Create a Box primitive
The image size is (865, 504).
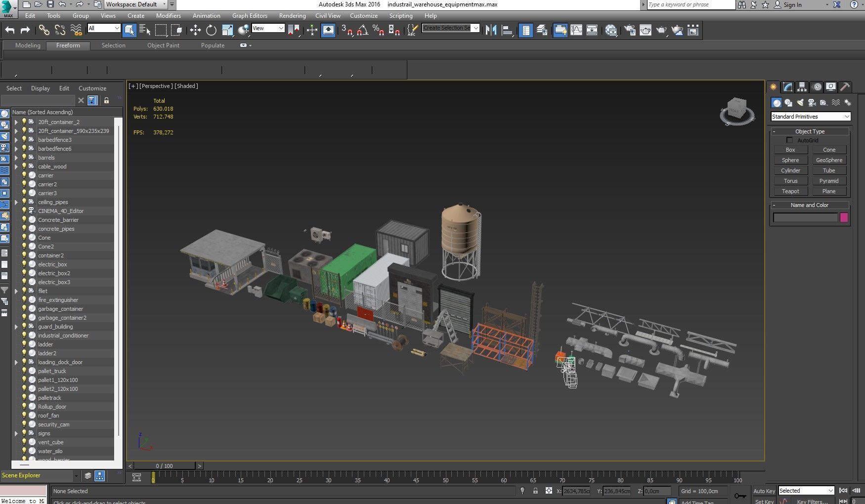790,150
